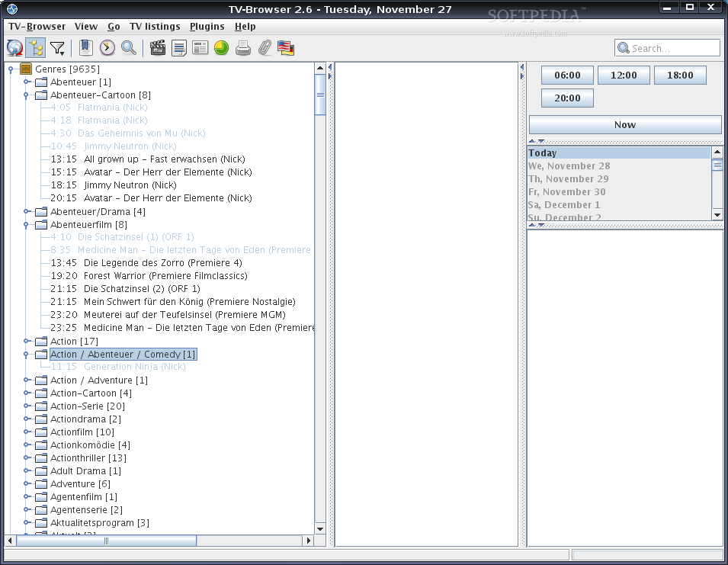
Task: Click the update TV data globe icon
Action: pyautogui.click(x=14, y=48)
